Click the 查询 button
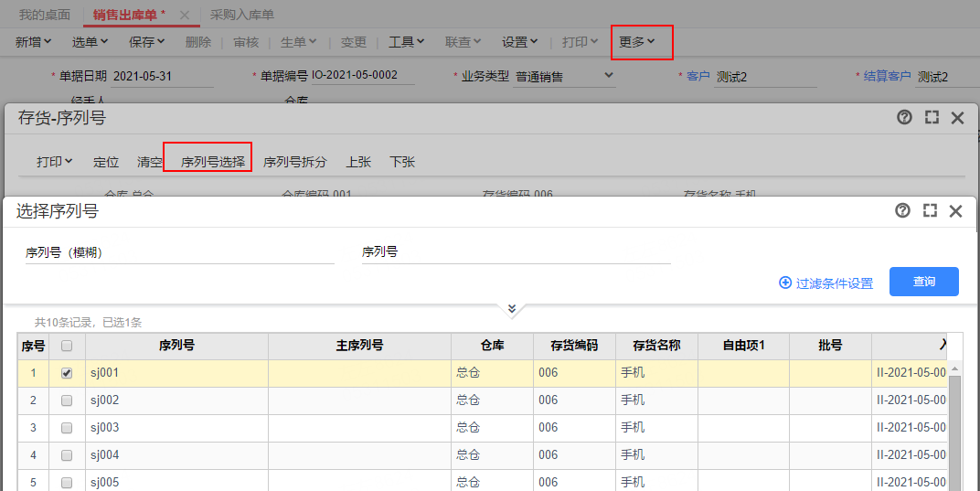980x491 pixels. 923,282
